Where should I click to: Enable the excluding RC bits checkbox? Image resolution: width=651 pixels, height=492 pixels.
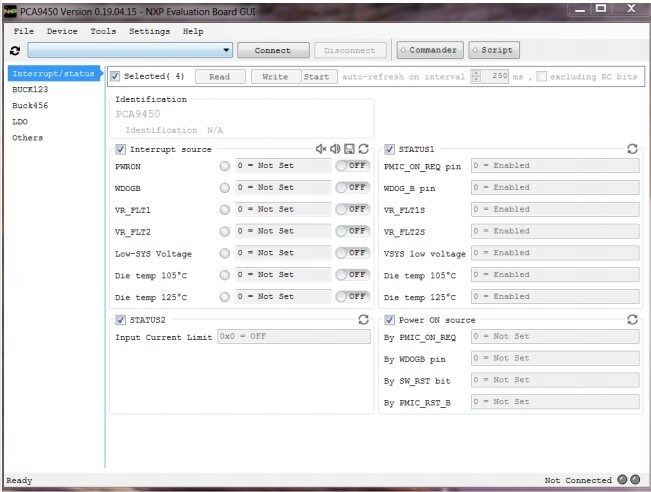pyautogui.click(x=541, y=76)
